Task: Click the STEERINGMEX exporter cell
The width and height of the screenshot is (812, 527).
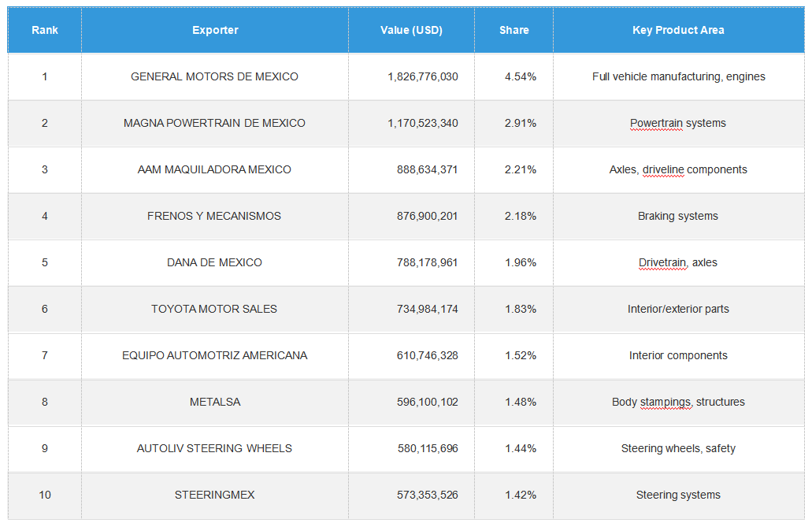Action: pos(215,495)
